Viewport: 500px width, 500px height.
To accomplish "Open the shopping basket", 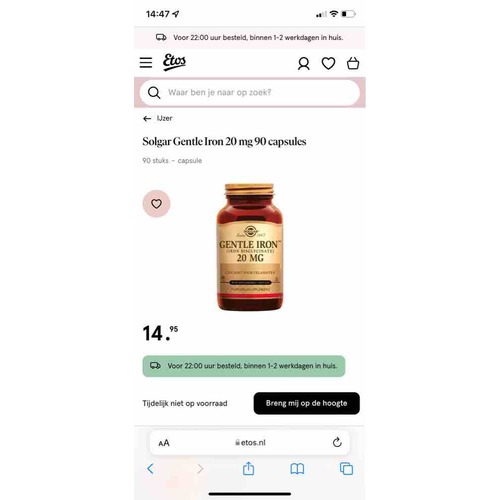I will pos(353,63).
